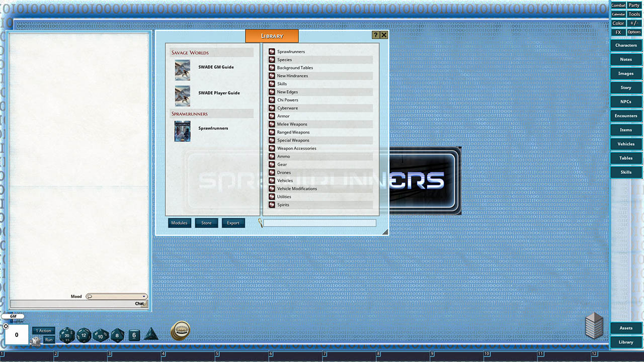Select the Library tab header
This screenshot has width=644, height=362.
point(272,36)
